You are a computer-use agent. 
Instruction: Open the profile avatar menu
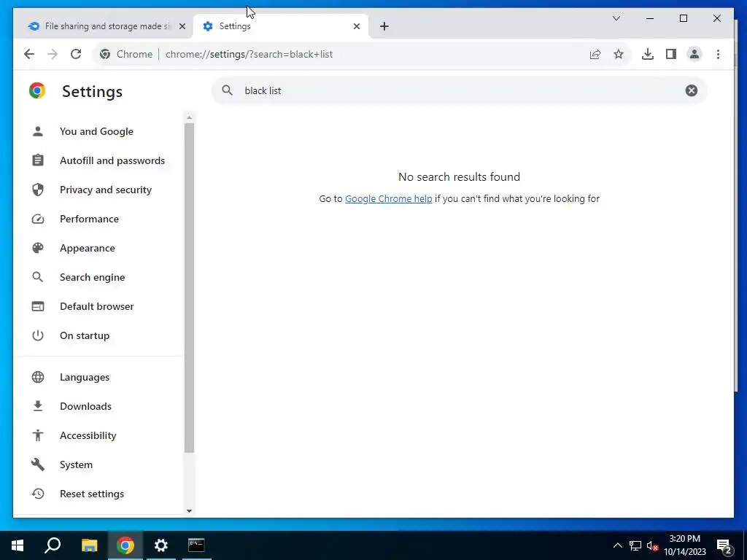pos(694,54)
